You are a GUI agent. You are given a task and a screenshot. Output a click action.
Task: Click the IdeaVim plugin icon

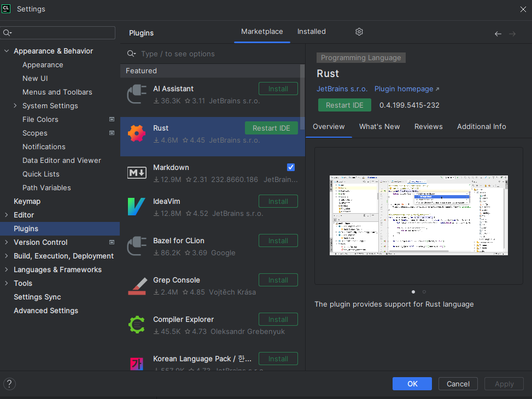coord(137,207)
